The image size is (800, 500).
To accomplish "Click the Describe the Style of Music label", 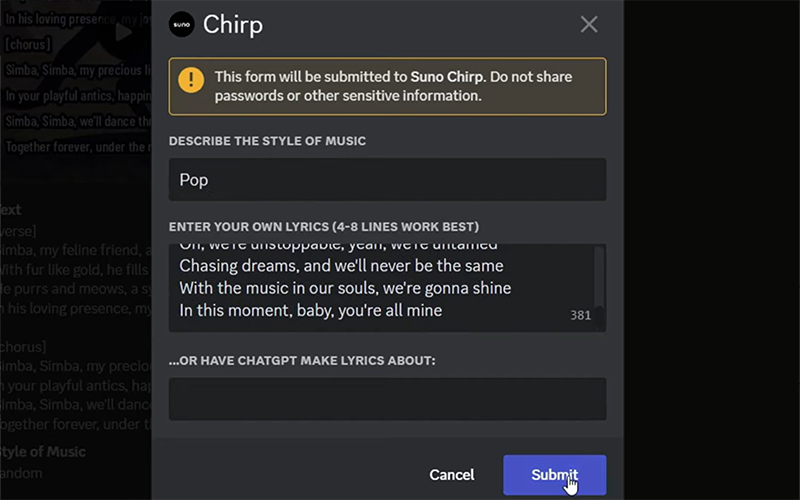I will click(x=267, y=141).
